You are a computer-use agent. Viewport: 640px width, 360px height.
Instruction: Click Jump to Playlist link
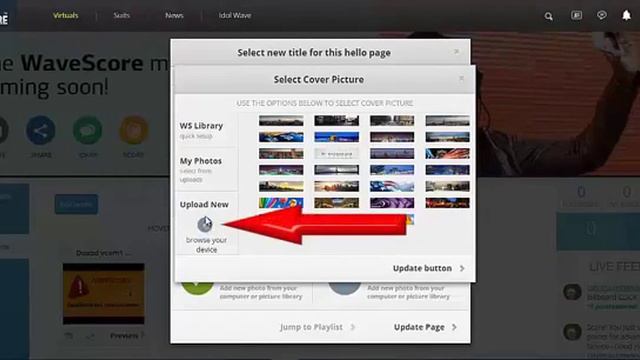(311, 327)
